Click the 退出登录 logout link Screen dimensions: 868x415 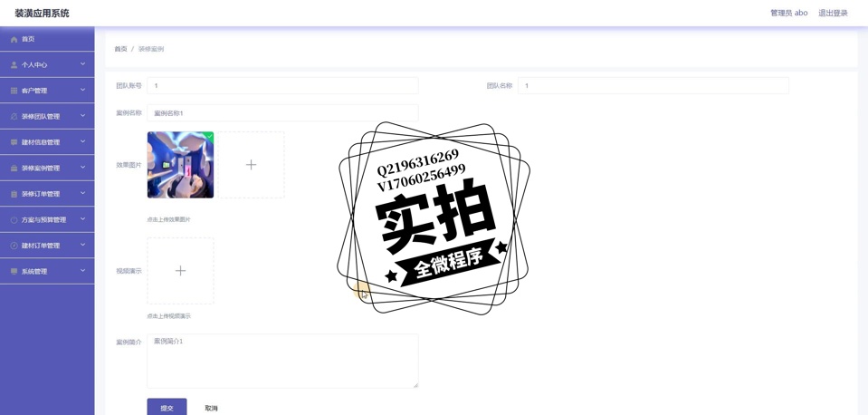click(x=833, y=13)
